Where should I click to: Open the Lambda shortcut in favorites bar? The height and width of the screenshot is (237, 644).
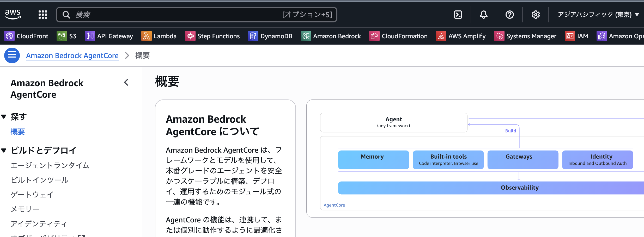(x=159, y=36)
